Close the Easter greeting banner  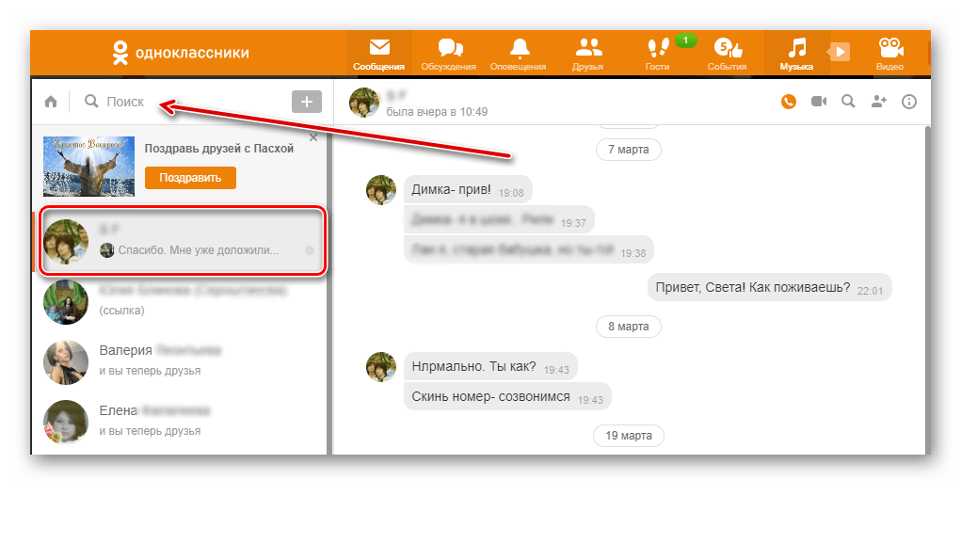click(313, 137)
